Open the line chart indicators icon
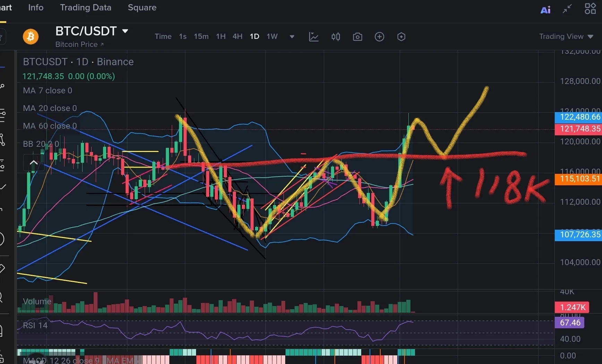 point(314,37)
